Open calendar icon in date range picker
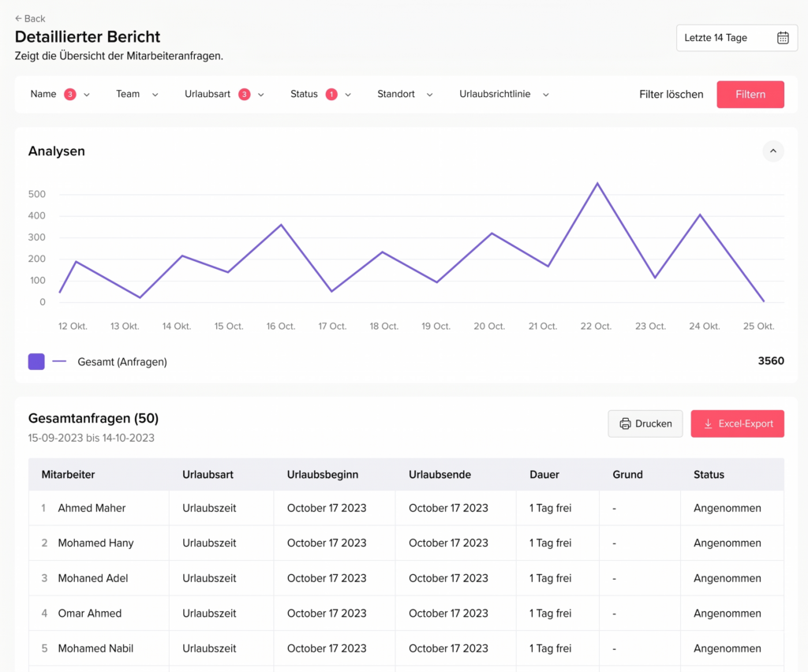Image resolution: width=808 pixels, height=672 pixels. click(x=783, y=38)
